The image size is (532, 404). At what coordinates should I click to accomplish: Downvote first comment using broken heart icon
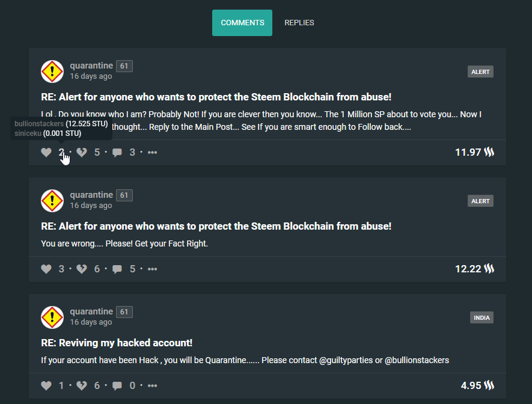(81, 152)
